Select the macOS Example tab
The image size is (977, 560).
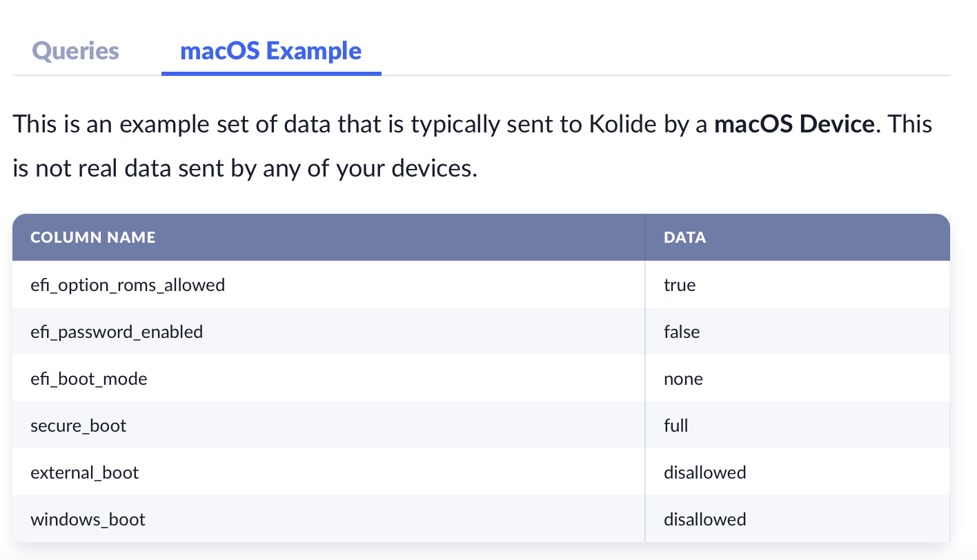click(x=270, y=51)
